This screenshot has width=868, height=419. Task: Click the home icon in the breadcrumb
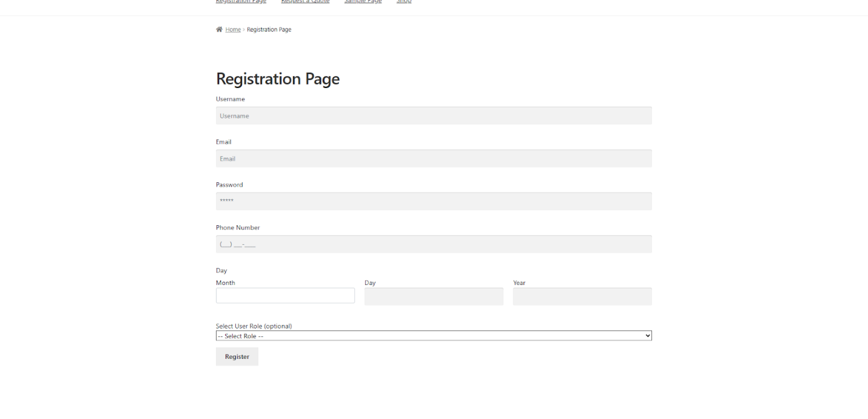[219, 29]
